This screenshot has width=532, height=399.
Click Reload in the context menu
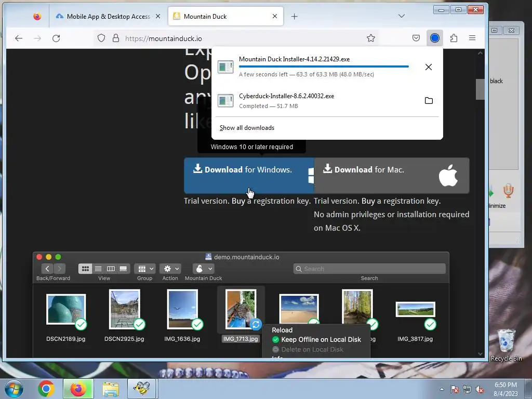point(282,330)
